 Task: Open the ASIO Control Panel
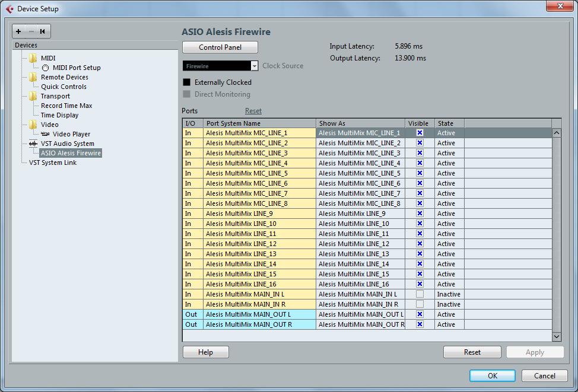pyautogui.click(x=220, y=47)
